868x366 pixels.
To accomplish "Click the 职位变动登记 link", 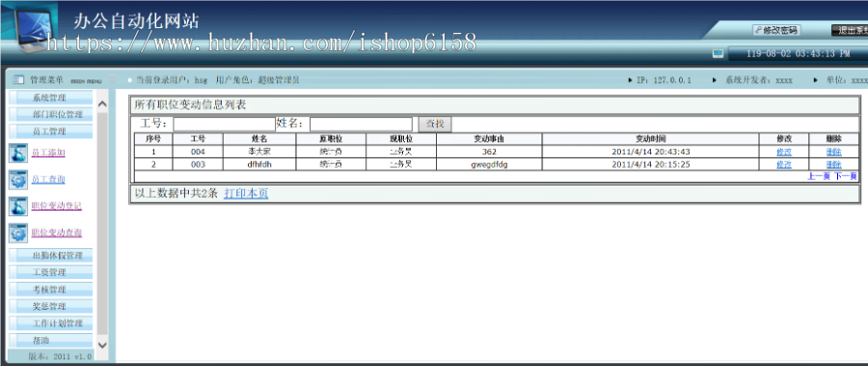I will click(x=57, y=206).
